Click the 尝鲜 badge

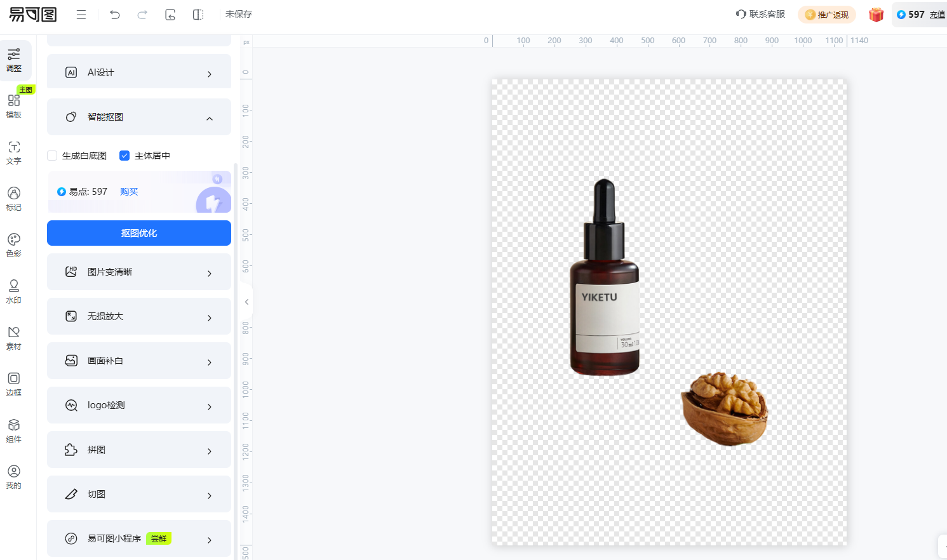(159, 538)
